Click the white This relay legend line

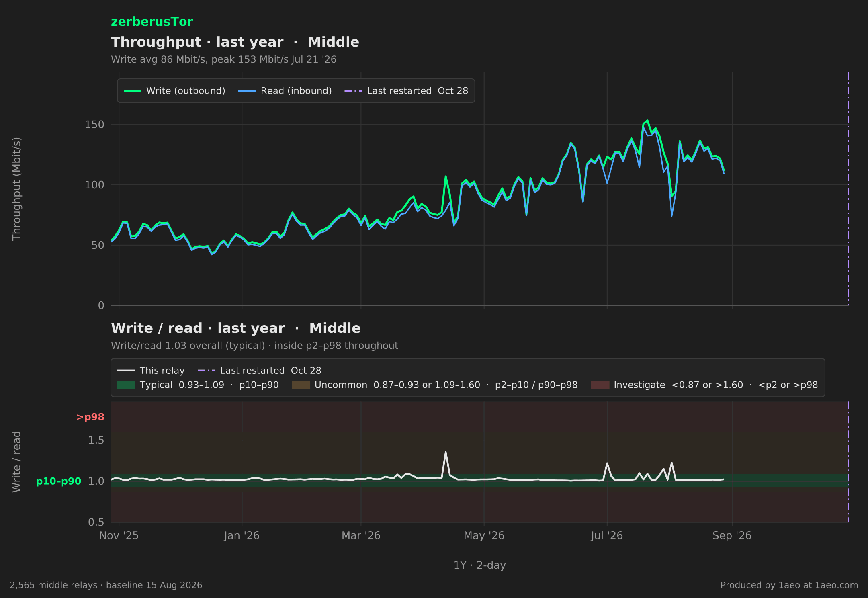tap(126, 371)
